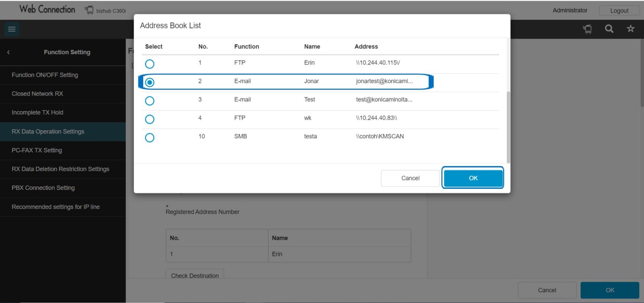Screen dimensions: 644x303
Task: Cancel the Address Book List dialog
Action: (x=410, y=178)
